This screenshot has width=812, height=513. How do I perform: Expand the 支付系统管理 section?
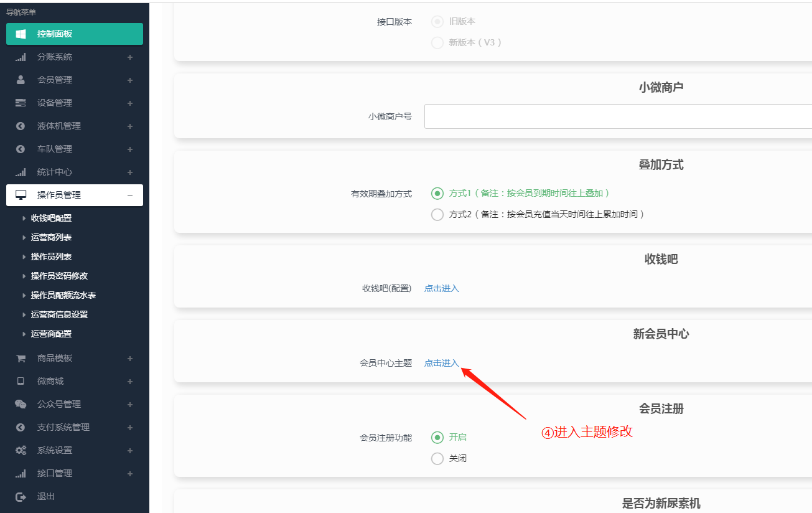click(129, 427)
